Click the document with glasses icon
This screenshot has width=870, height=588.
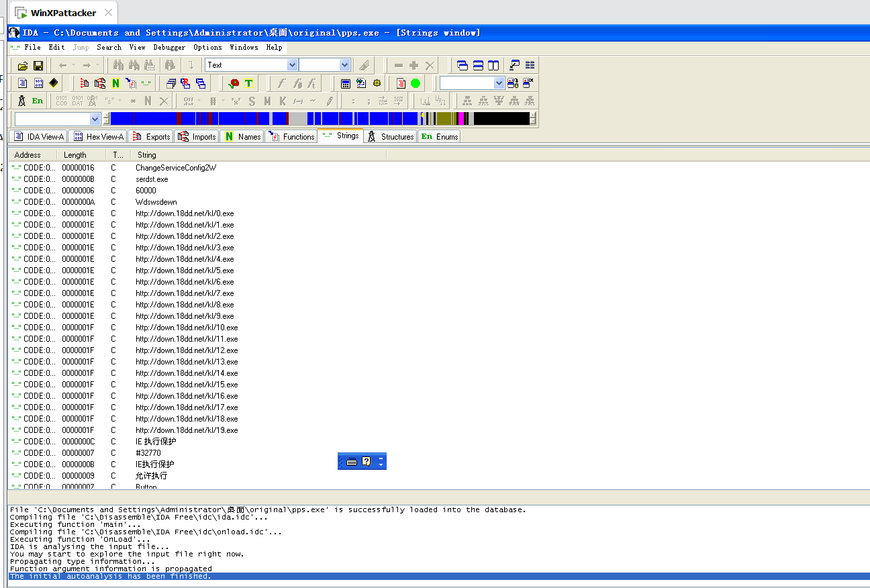[361, 83]
